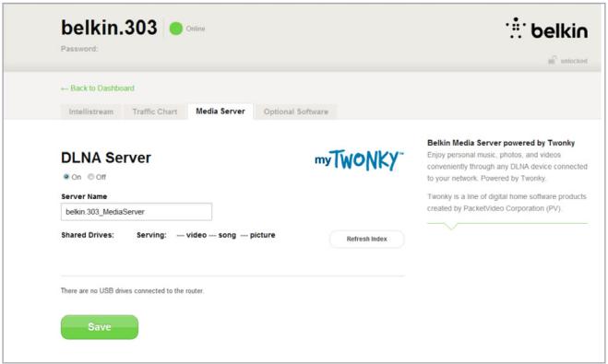Open the Traffic Chart tab
608x364 pixels.
tap(155, 112)
